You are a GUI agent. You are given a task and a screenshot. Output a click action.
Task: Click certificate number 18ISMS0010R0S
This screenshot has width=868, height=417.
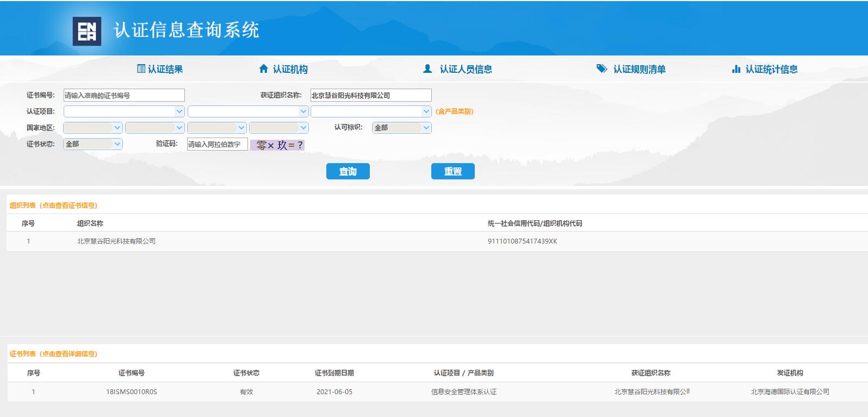pos(132,392)
